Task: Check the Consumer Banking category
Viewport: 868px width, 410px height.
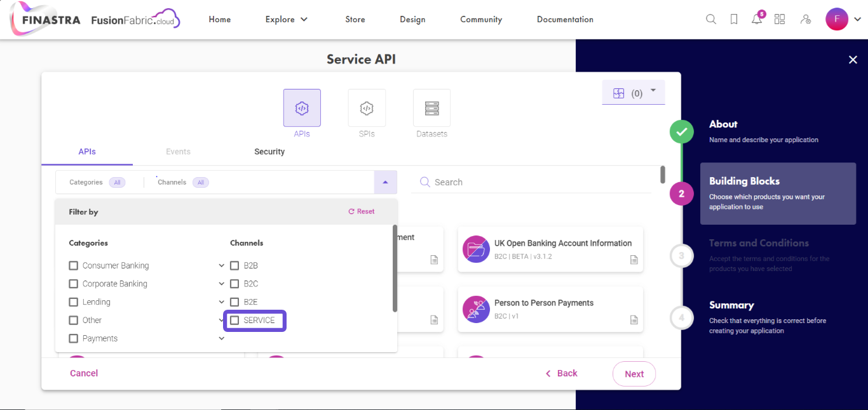Action: (74, 265)
